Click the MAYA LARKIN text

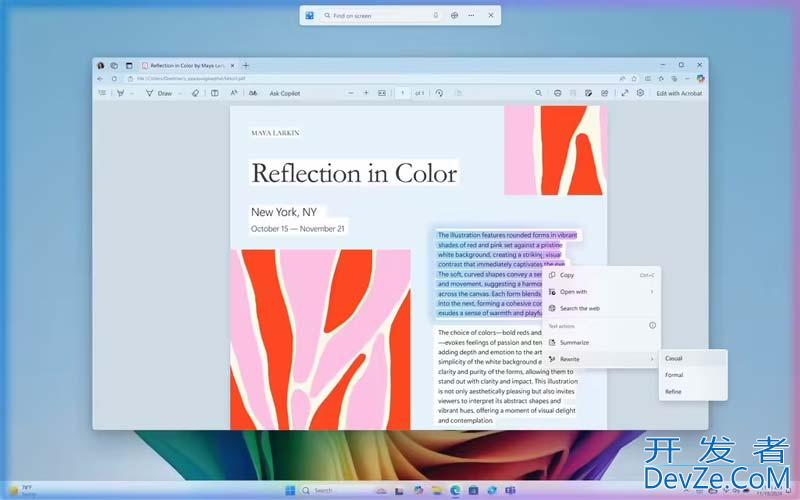[275, 133]
